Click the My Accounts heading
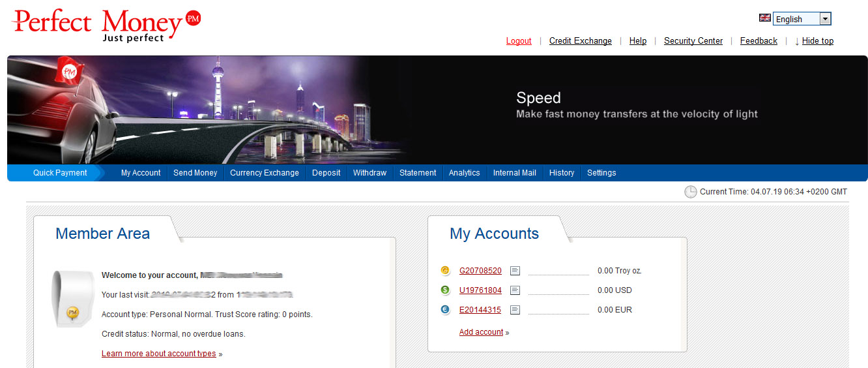This screenshot has height=368, width=868. click(x=495, y=234)
